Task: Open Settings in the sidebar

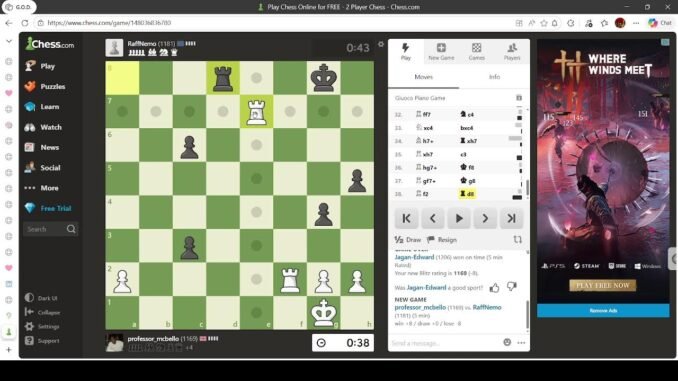Action: [x=42, y=327]
